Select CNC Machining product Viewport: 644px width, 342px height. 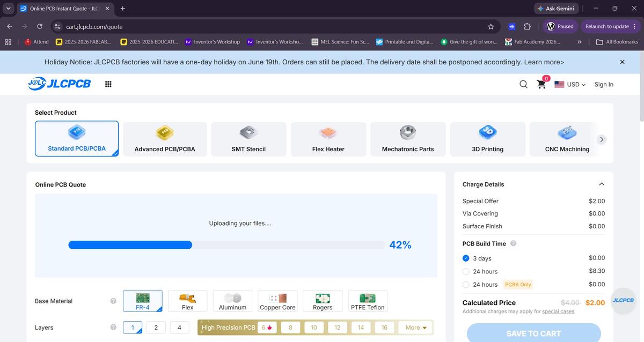567,139
